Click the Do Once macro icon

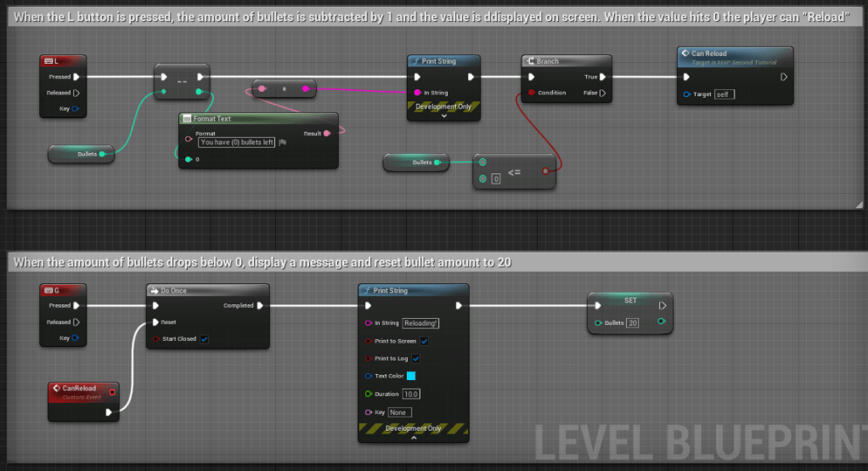coord(155,291)
